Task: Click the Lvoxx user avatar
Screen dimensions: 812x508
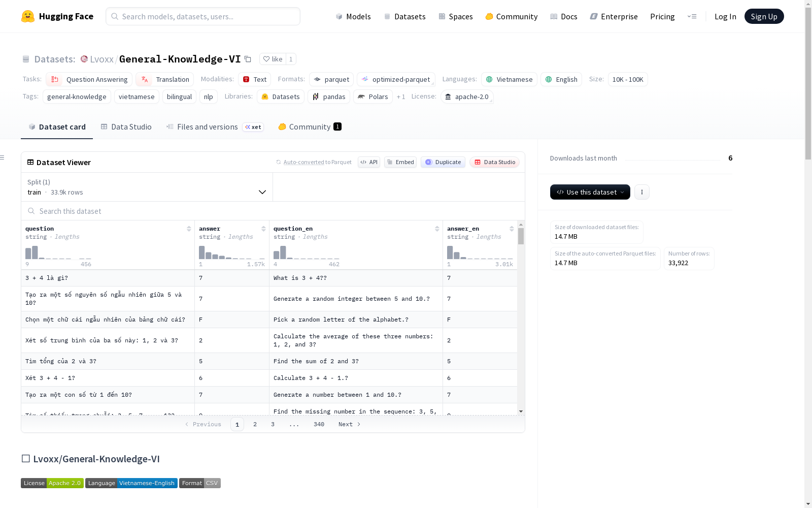Action: [x=84, y=59]
